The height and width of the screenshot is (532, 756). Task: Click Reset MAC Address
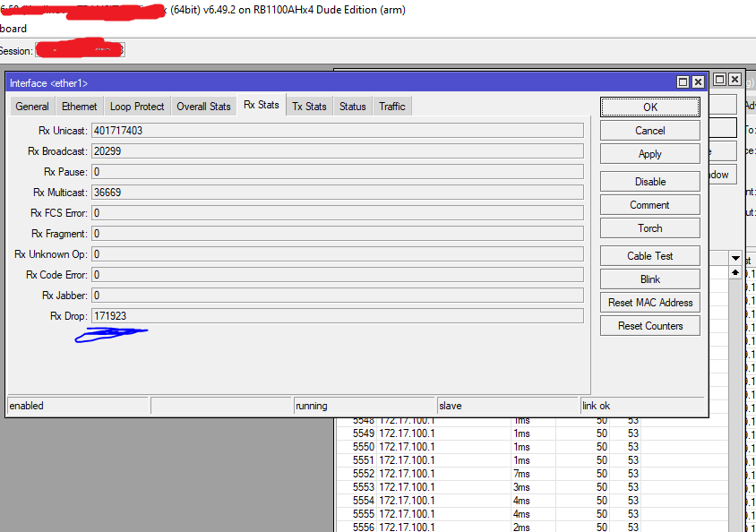coord(650,303)
